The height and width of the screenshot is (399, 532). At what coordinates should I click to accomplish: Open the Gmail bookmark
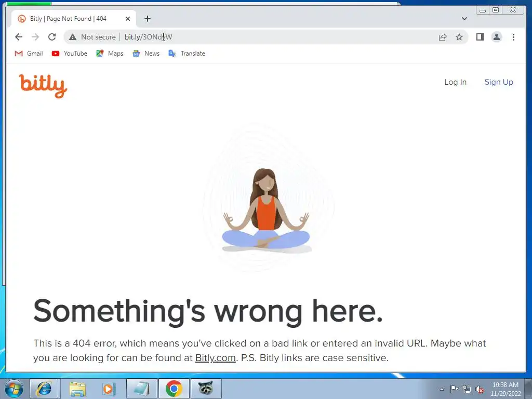29,54
